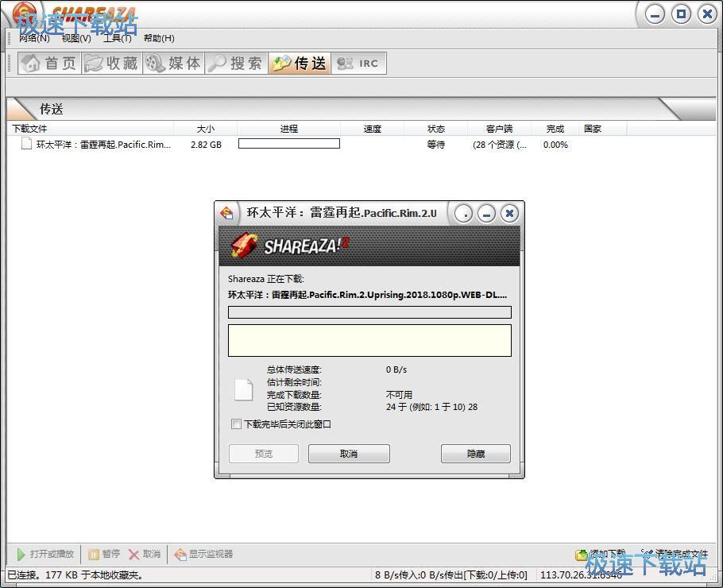723x588 pixels.
Task: Open the 媒体 media tab
Action: tap(174, 64)
